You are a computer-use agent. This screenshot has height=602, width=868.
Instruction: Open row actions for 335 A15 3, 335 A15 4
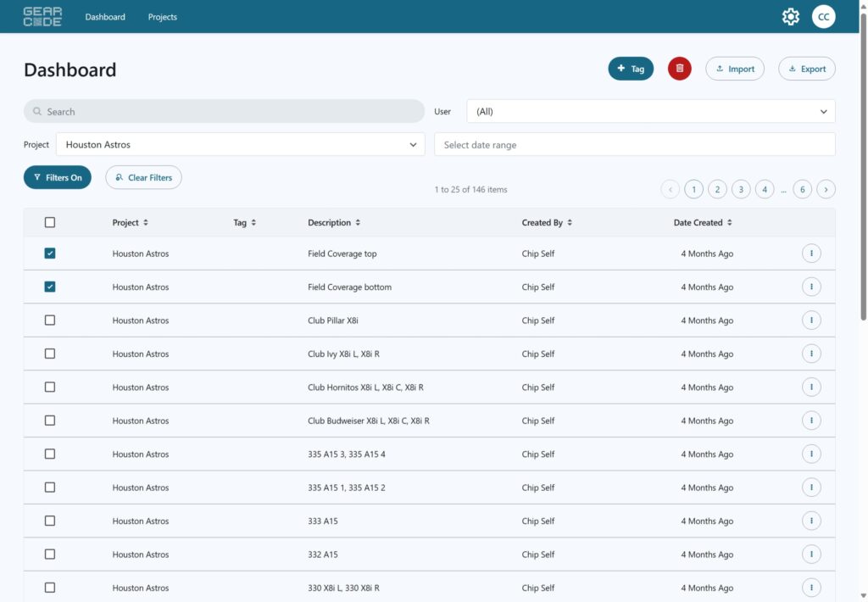pyautogui.click(x=811, y=454)
